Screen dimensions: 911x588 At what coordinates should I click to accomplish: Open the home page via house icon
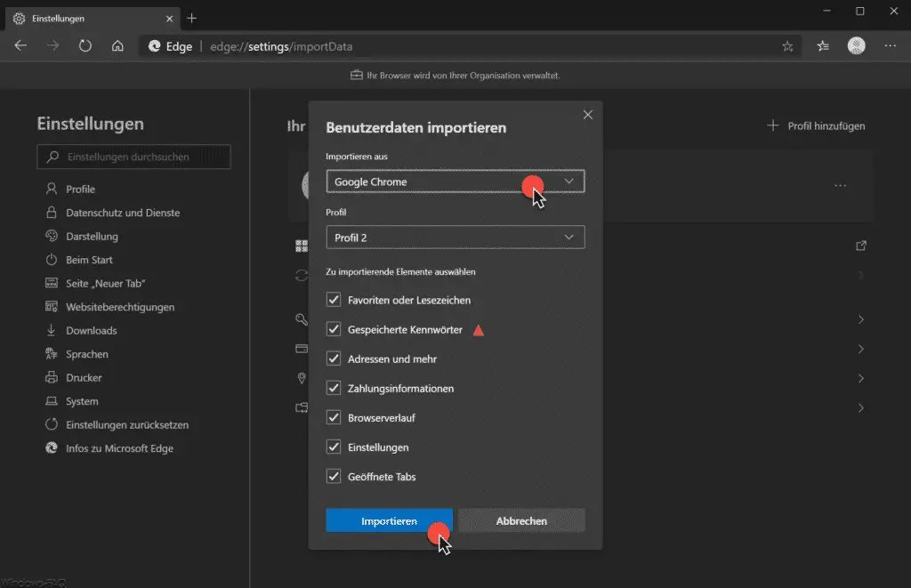click(117, 46)
